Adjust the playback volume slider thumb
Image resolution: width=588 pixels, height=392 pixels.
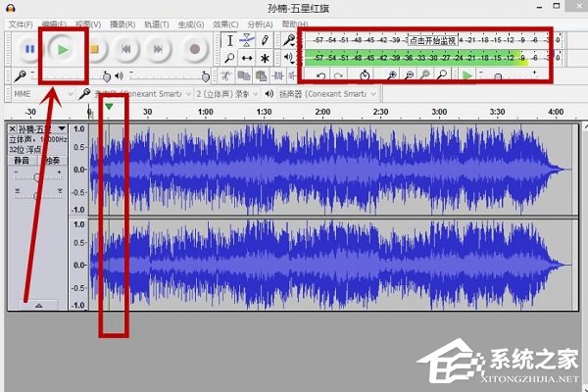[x=205, y=76]
